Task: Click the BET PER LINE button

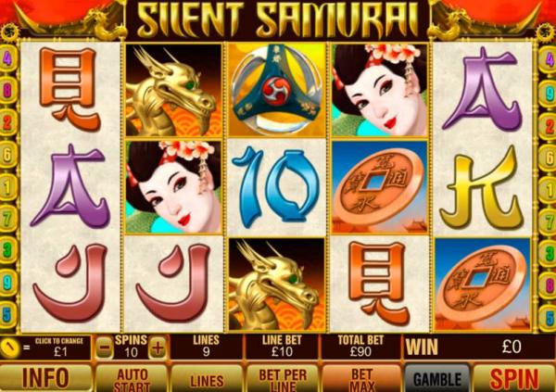Action: 283,379
